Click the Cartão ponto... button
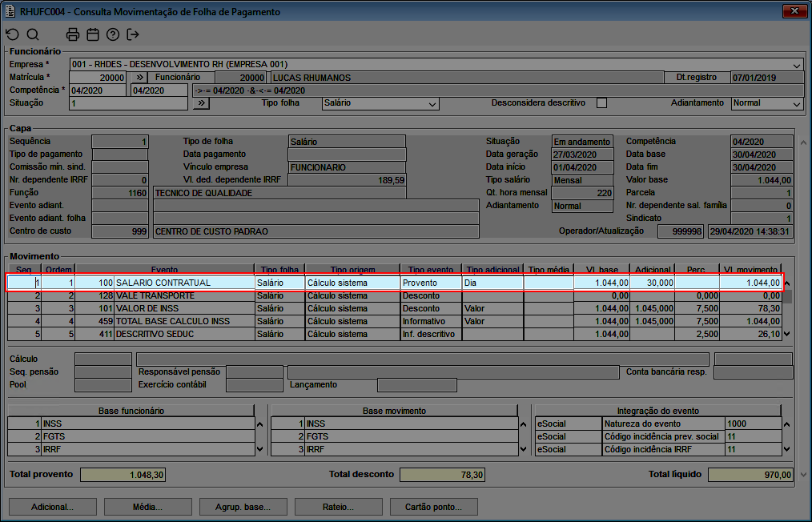The width and height of the screenshot is (812, 522). pos(433,507)
